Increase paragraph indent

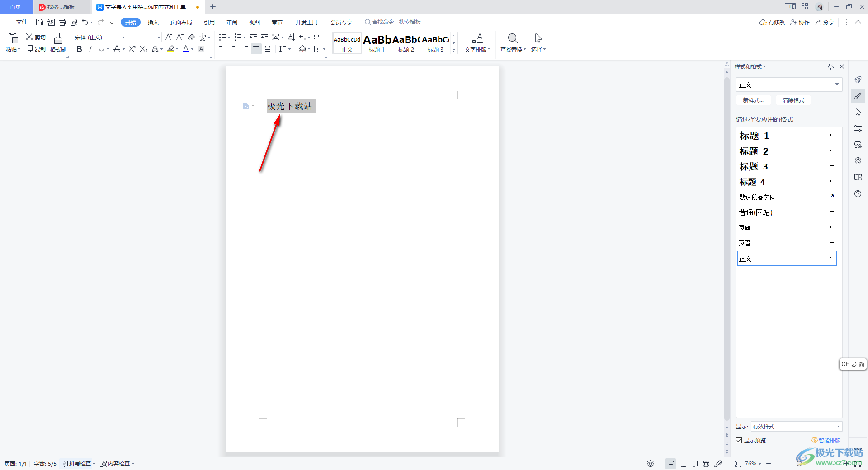coord(264,37)
